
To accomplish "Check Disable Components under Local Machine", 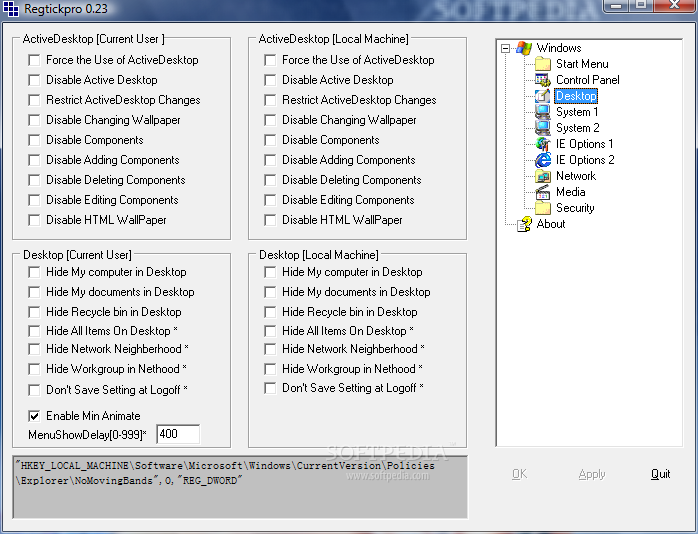I will coord(270,140).
